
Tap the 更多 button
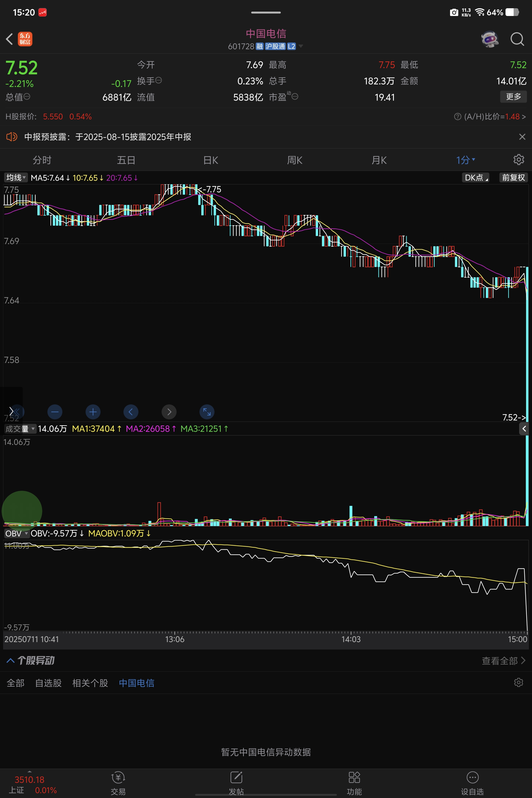click(x=513, y=97)
